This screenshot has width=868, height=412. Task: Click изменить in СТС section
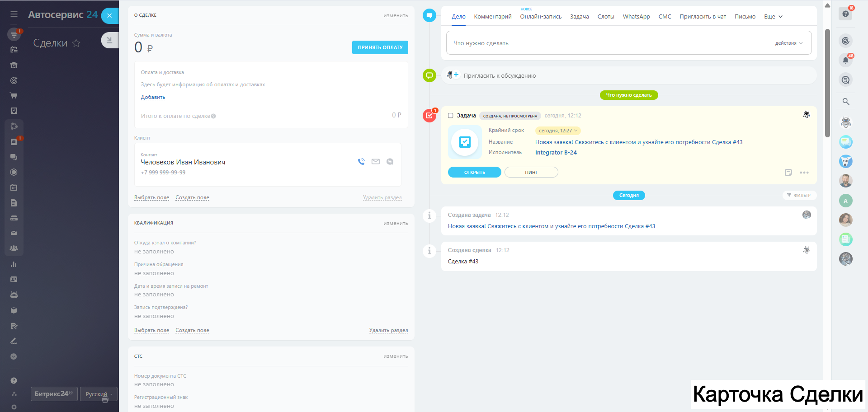pos(396,356)
